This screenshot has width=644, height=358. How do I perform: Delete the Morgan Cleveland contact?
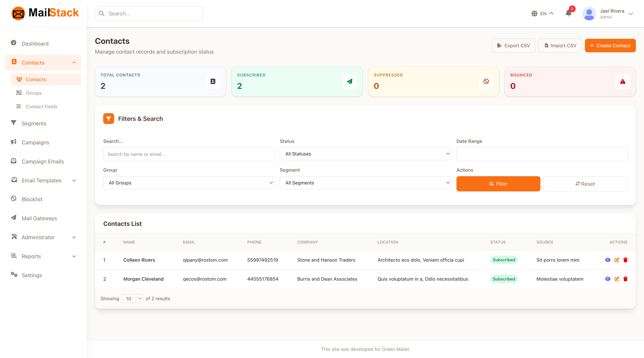[x=626, y=279]
